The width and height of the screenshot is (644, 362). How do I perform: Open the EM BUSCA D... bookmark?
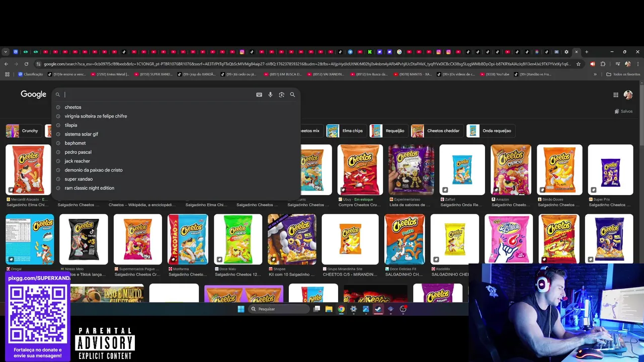[283, 74]
